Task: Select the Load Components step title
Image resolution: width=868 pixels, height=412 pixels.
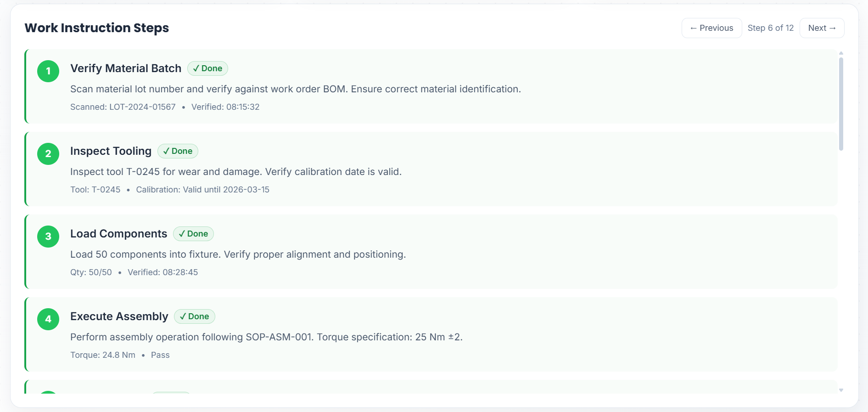Action: coord(118,234)
